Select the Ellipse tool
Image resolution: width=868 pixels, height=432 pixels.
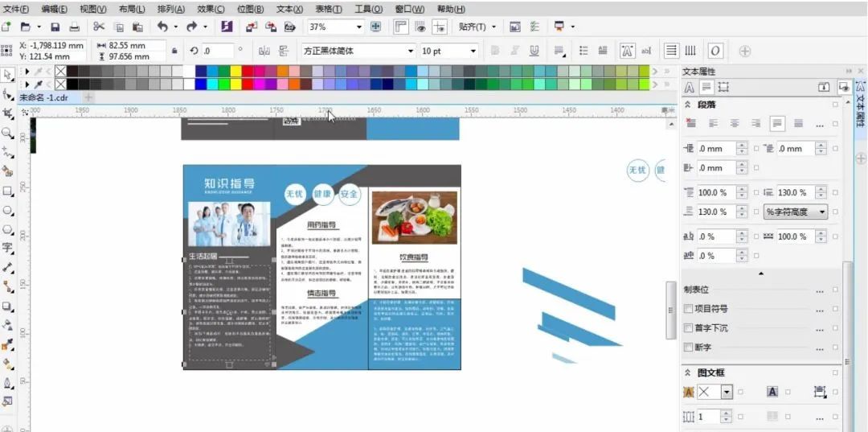[8, 211]
